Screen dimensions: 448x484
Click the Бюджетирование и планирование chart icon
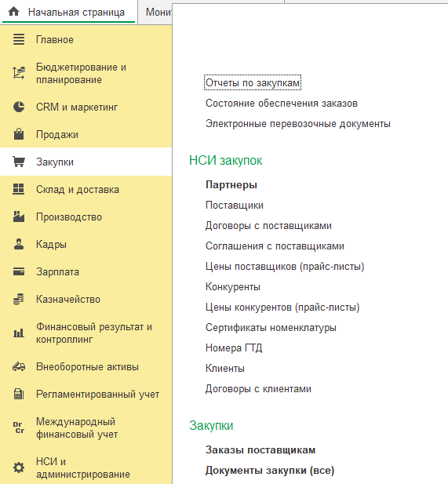(19, 73)
